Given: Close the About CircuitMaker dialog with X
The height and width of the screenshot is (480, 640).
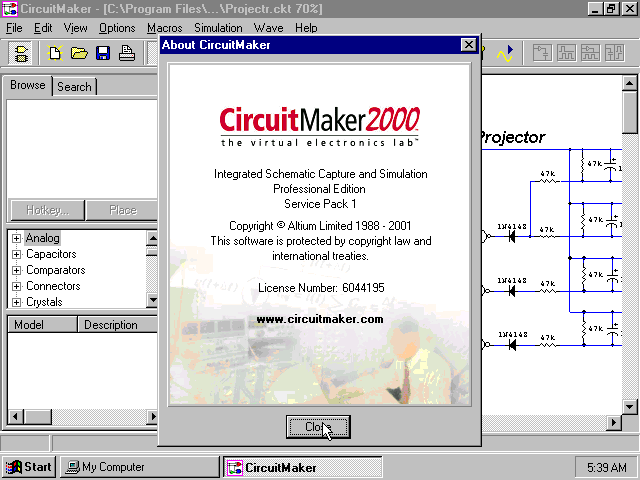Looking at the screenshot, I should pyautogui.click(x=469, y=44).
